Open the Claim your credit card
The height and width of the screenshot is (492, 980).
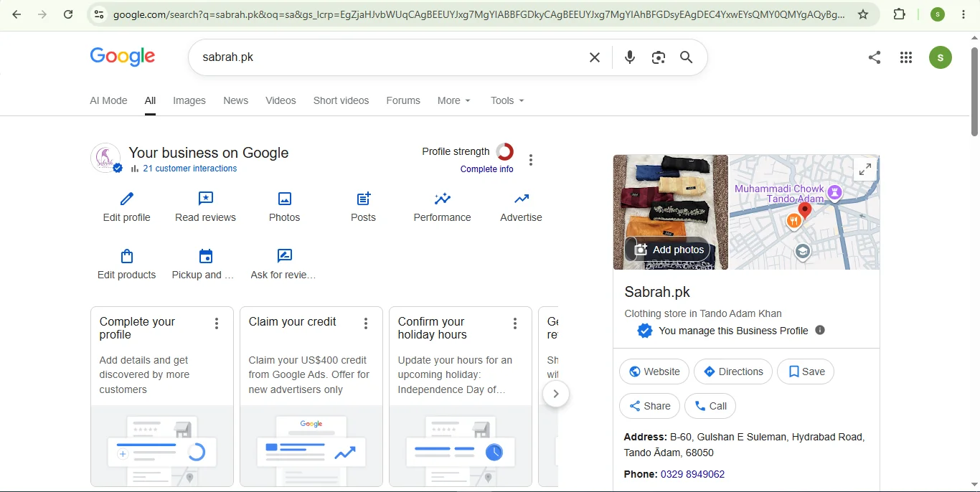click(x=311, y=397)
